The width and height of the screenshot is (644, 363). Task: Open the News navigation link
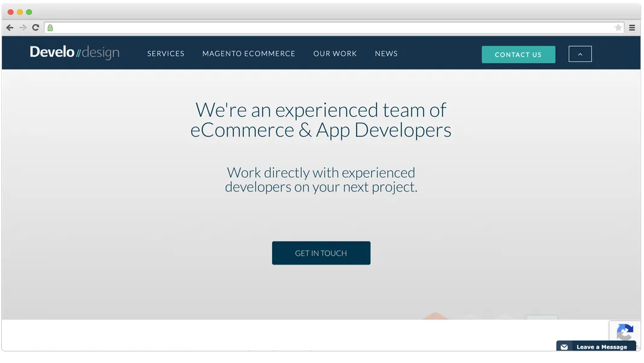[386, 54]
